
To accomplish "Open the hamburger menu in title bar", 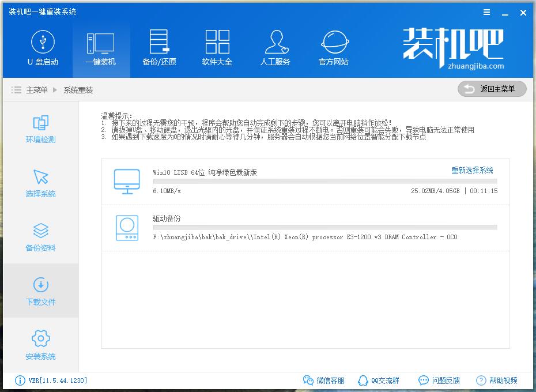I will point(487,13).
